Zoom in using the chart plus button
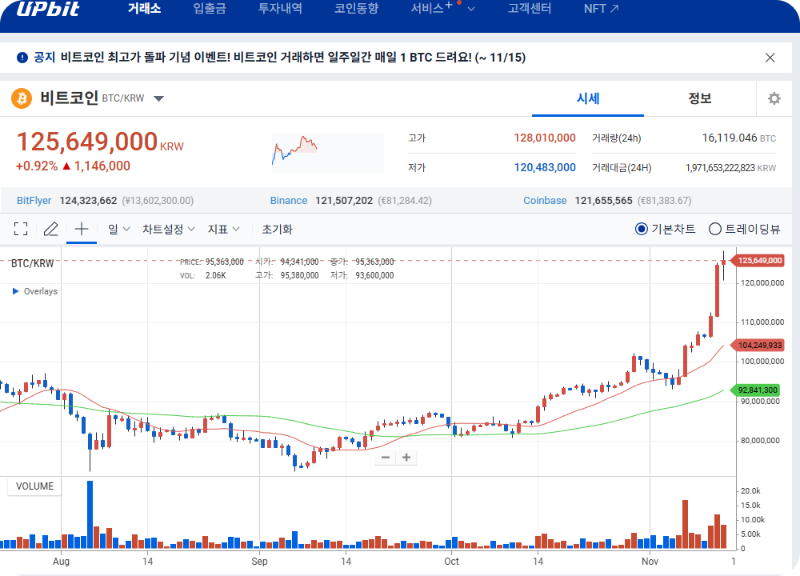Screen dimensions: 800x576 [407, 457]
